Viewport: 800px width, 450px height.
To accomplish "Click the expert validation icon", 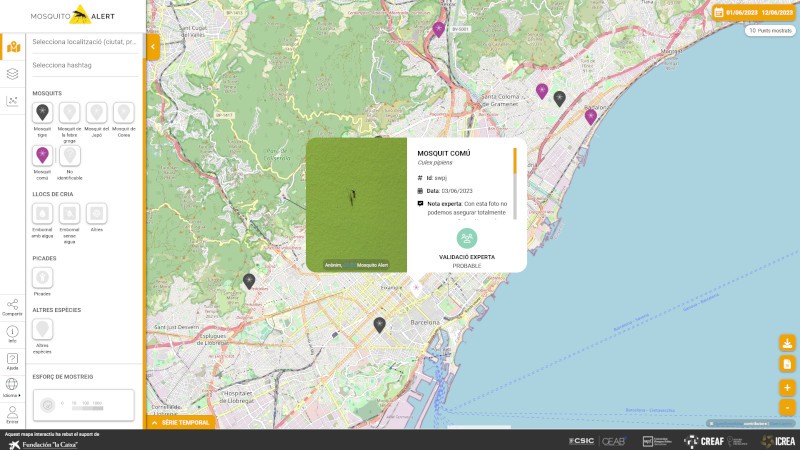I will [467, 238].
